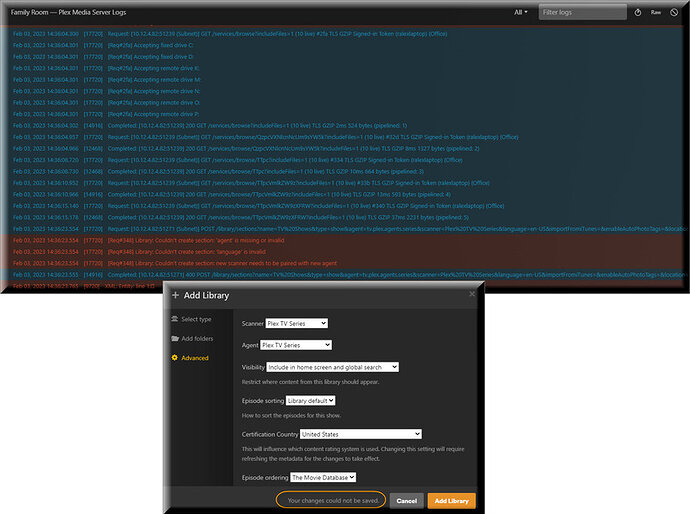This screenshot has width=690, height=514.
Task: Click the Select type sidebar icon
Action: (175, 319)
